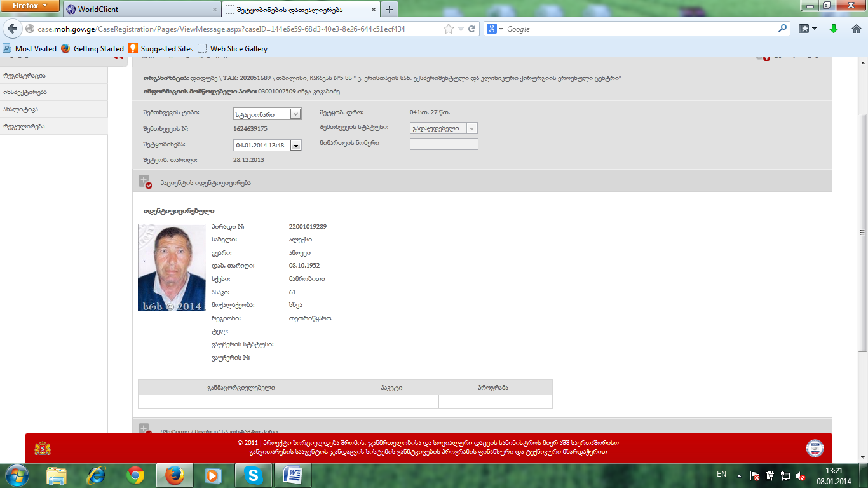The height and width of the screenshot is (488, 868).
Task: Open the Firefox home page icon
Action: tap(856, 29)
